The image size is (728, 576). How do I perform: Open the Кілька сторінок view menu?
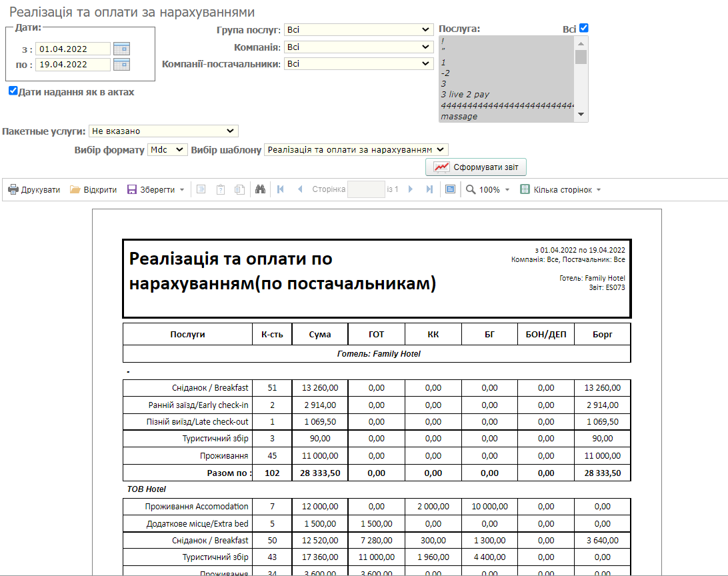(x=561, y=190)
